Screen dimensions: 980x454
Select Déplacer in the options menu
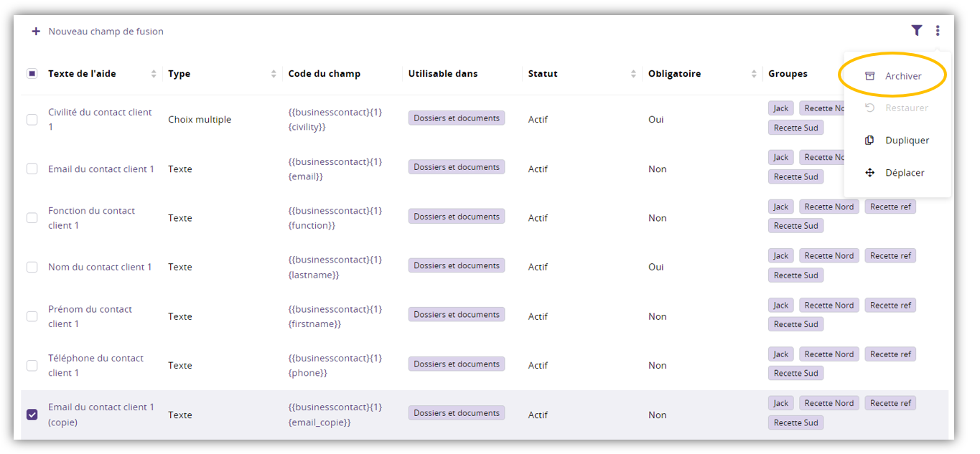(x=905, y=173)
